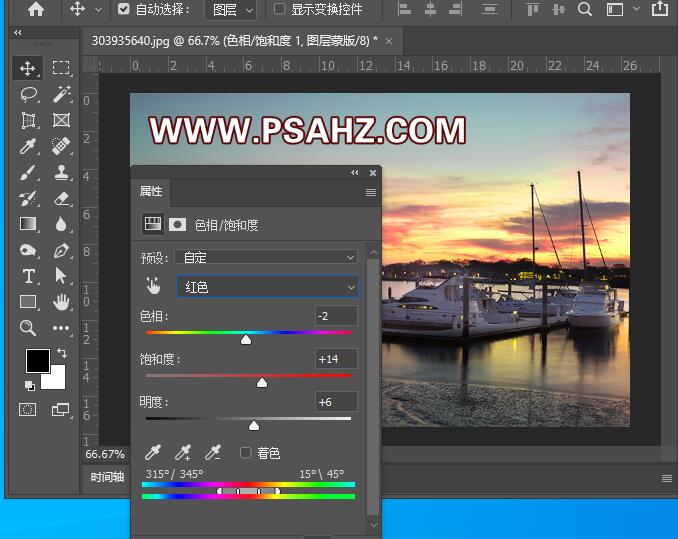Select the History Brush tool
The image size is (678, 539).
28,198
